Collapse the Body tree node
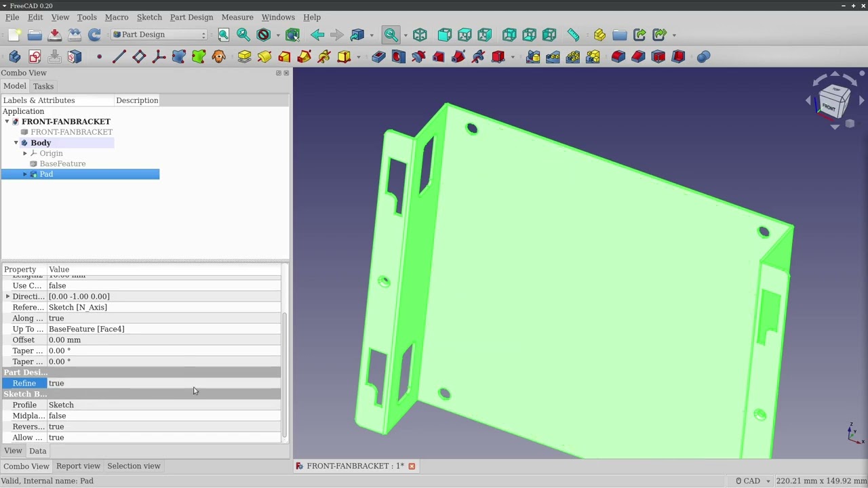The width and height of the screenshot is (868, 488). click(16, 143)
